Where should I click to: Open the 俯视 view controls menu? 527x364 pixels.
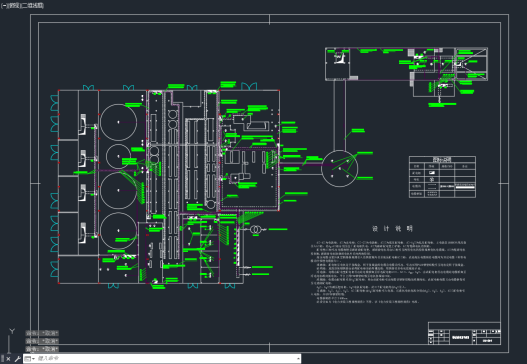coord(13,6)
